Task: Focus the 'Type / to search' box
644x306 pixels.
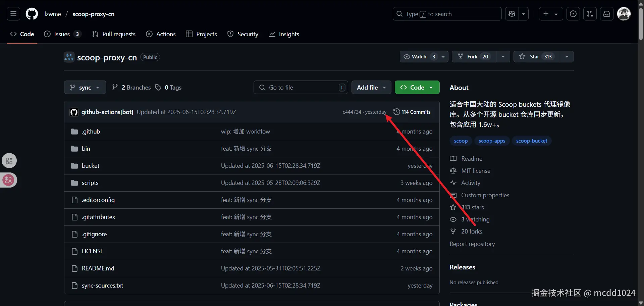Action: (447, 14)
